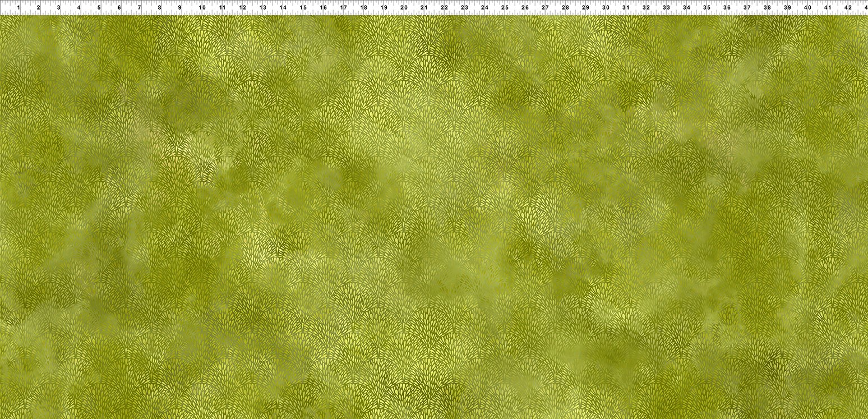Pick the number 27 on the ruler
The height and width of the screenshot is (419, 868).
pos(545,8)
